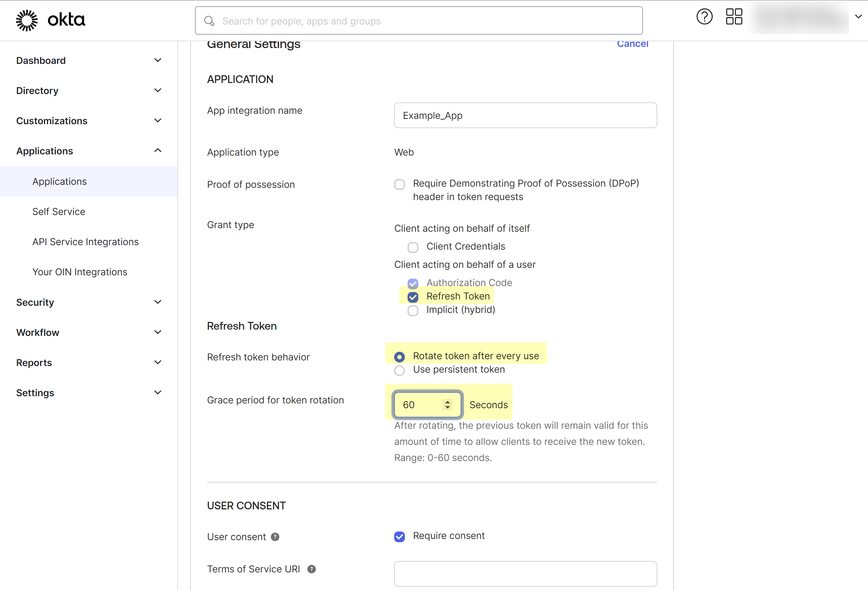Click the Cancel link
The width and height of the screenshot is (868, 590).
(633, 44)
